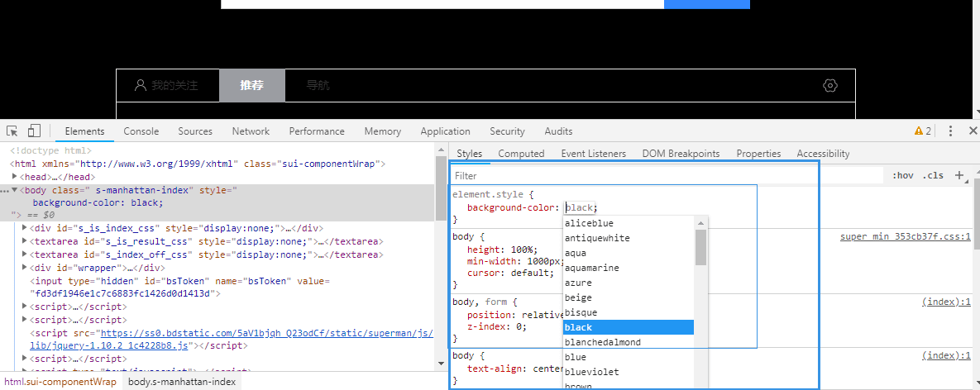The height and width of the screenshot is (390, 980).
Task: Click the (index):1 link for body, form rule
Action: pyautogui.click(x=947, y=302)
